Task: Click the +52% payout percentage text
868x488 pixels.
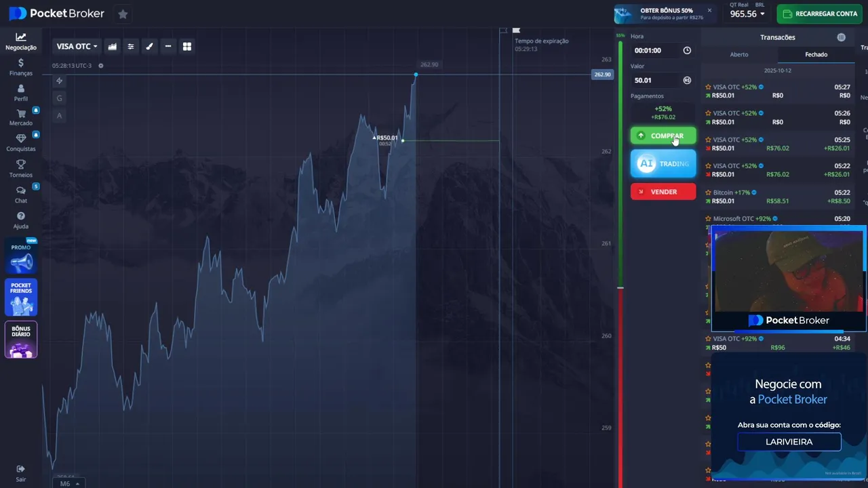Action: 663,108
